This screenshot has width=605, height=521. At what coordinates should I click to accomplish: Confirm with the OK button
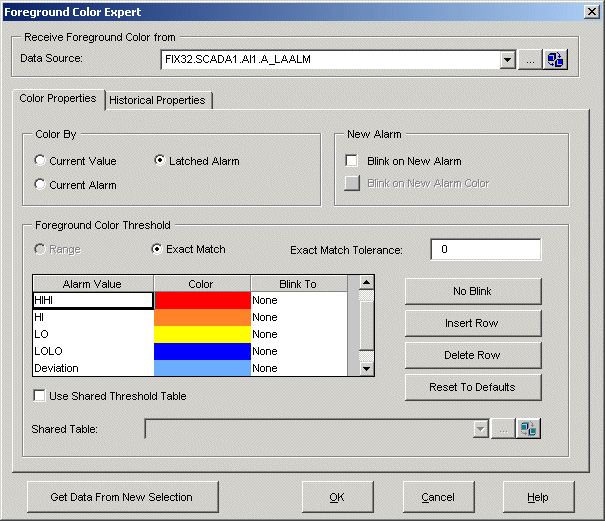(x=338, y=497)
